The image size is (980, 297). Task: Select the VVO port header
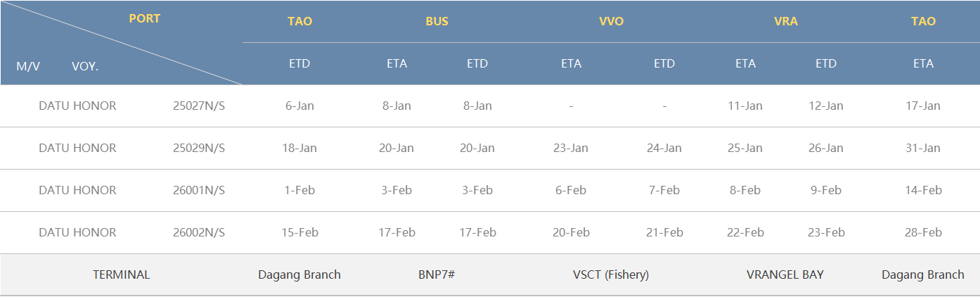pos(611,21)
